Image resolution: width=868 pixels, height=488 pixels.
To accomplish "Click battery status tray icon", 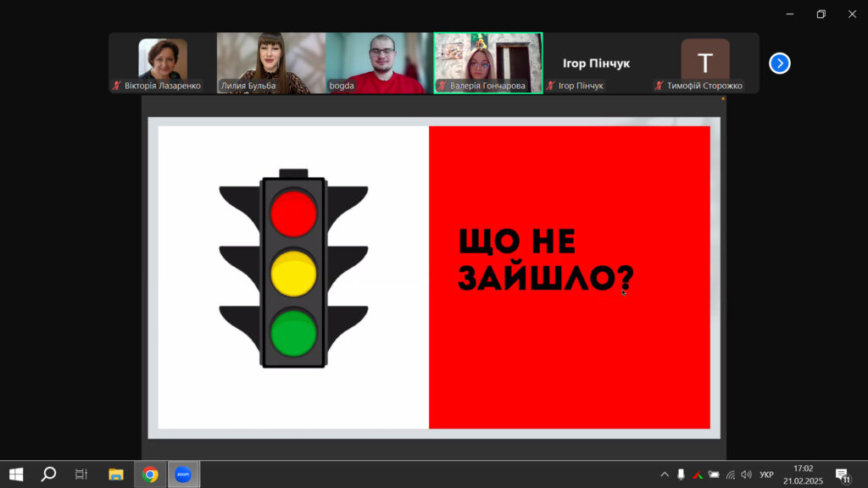I will point(714,474).
